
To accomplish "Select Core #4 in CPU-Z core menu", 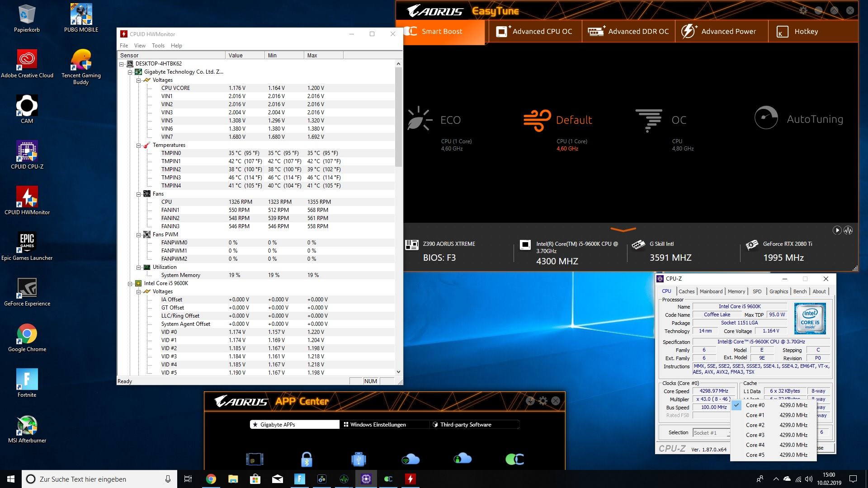I will [x=773, y=445].
